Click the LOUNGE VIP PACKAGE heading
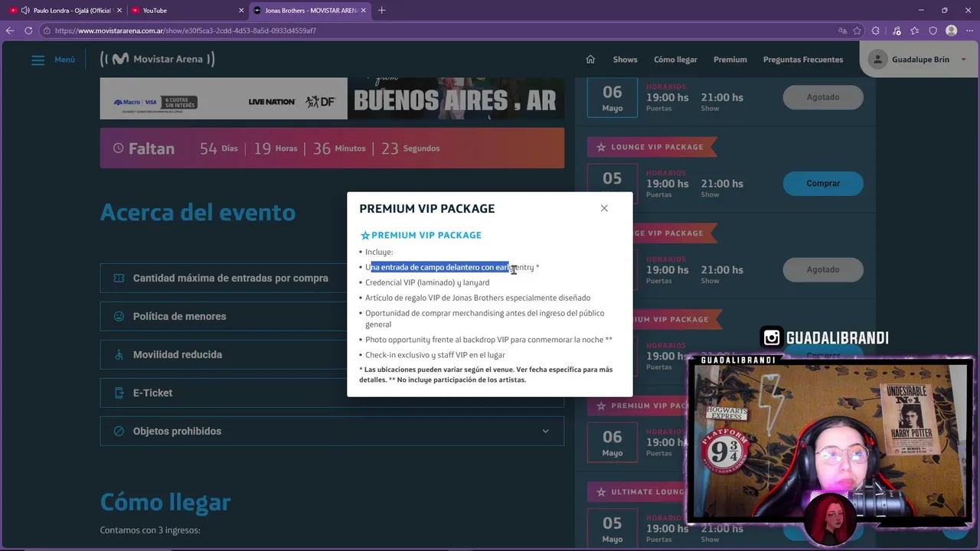The image size is (980, 551). click(657, 147)
